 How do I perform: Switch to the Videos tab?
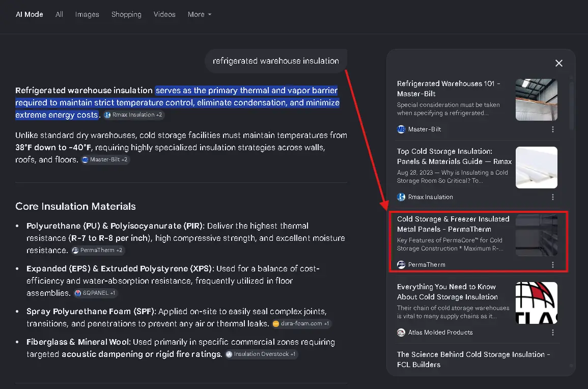point(164,14)
